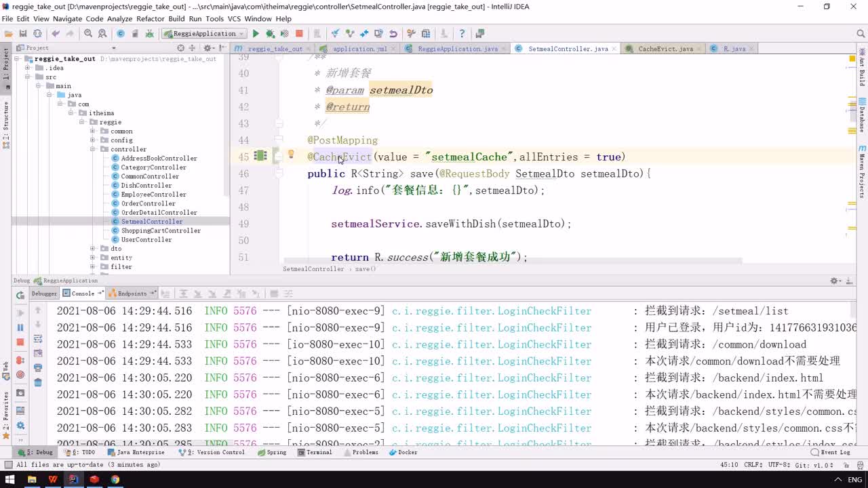Viewport: 868px width, 488px height.
Task: Open the VCS menu
Action: click(x=234, y=19)
